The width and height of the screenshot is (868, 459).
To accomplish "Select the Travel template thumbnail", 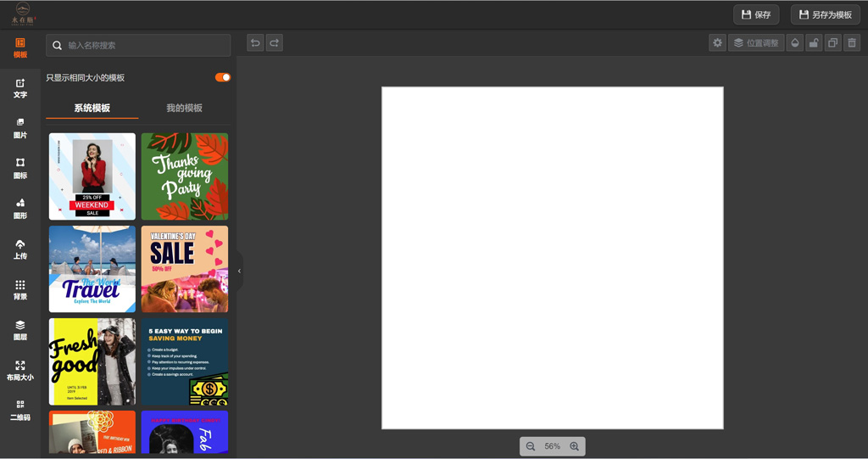I will tap(92, 269).
